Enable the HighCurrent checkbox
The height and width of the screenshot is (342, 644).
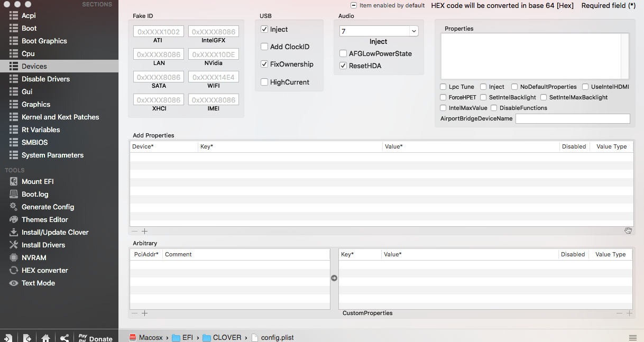click(264, 82)
